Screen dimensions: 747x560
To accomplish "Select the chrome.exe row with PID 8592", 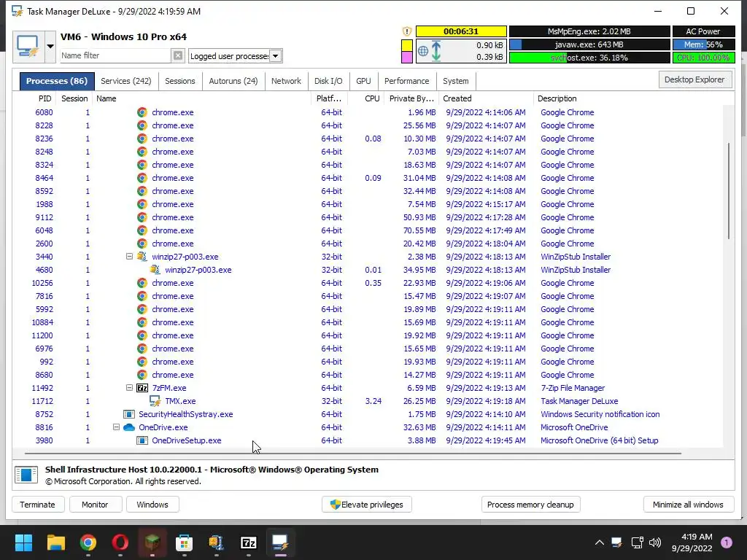I will point(367,191).
